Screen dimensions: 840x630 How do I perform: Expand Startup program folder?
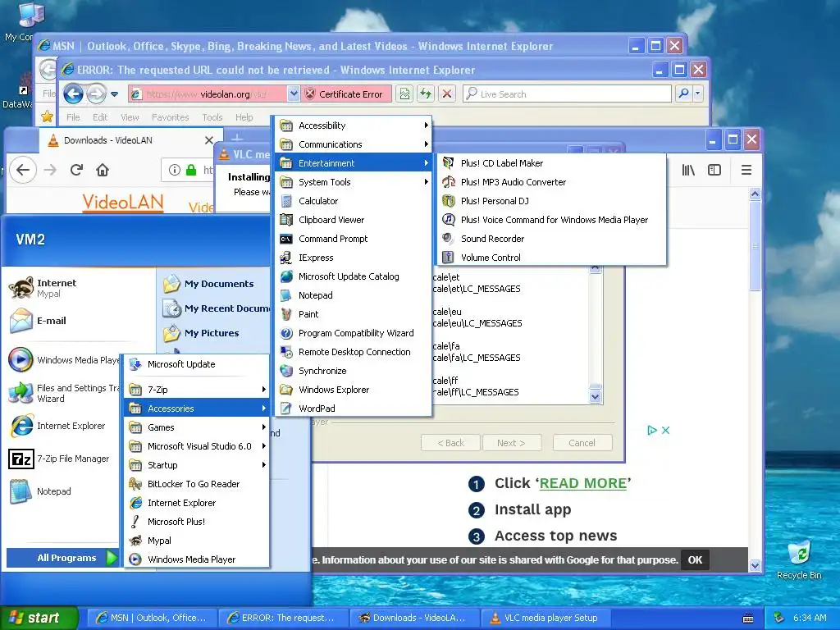pos(196,465)
